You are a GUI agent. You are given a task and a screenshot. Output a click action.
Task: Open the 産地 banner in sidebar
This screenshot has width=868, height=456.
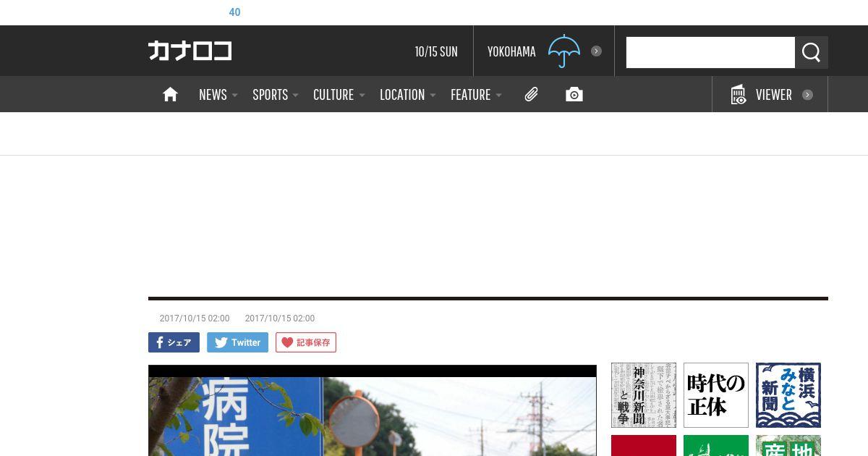click(x=788, y=445)
